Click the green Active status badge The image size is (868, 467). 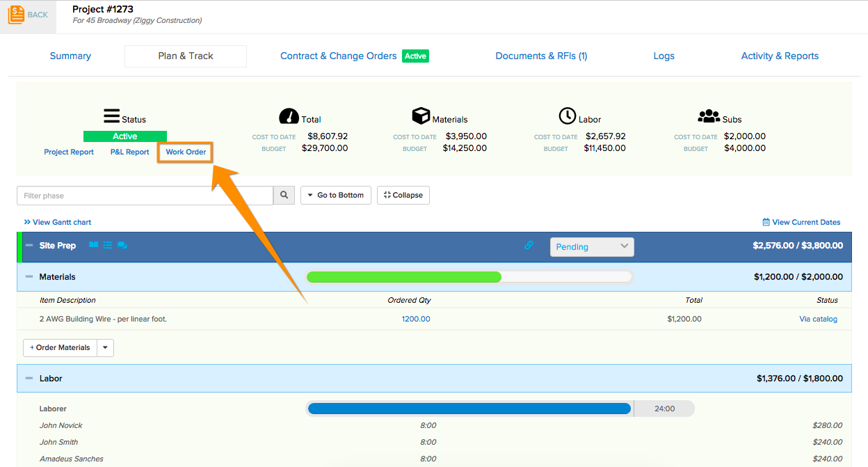tap(125, 136)
